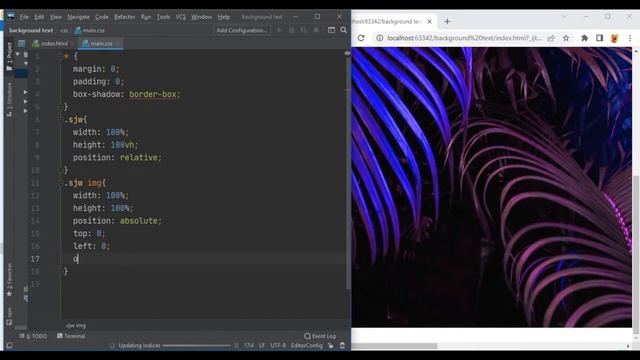Open Chrome three-dot menu
Screen dimensions: 640x360
point(630,38)
